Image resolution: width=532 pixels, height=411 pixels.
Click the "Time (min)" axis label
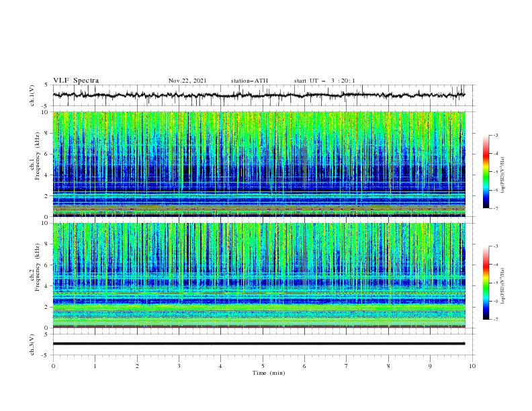(x=269, y=373)
